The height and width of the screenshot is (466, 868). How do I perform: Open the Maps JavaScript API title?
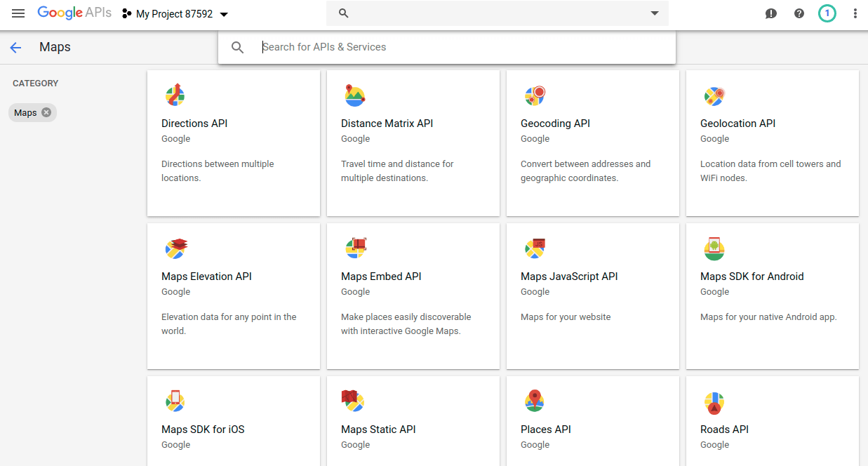pyautogui.click(x=569, y=277)
